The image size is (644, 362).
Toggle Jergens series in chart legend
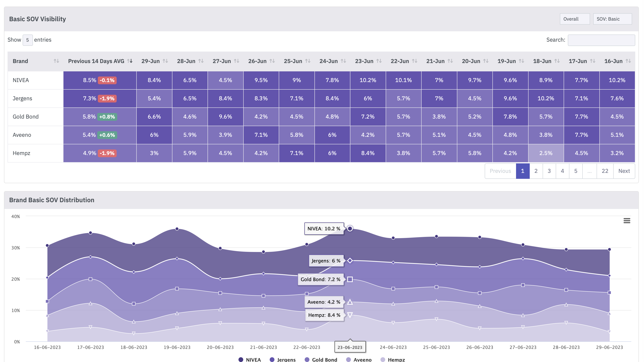click(283, 359)
